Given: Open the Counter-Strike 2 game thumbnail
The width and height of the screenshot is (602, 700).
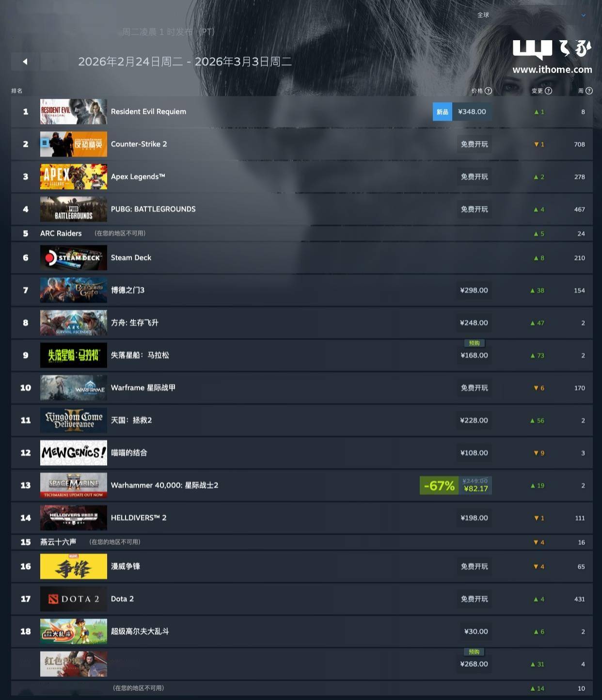Looking at the screenshot, I should [74, 144].
